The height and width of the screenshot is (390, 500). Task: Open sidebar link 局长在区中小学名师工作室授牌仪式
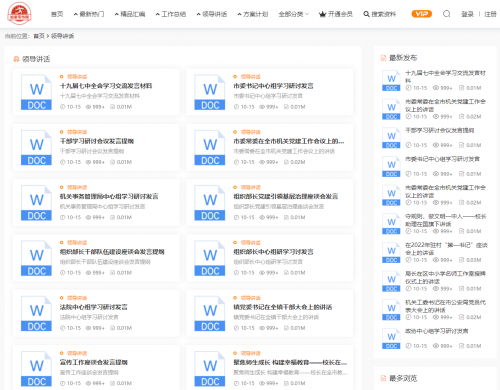click(445, 277)
